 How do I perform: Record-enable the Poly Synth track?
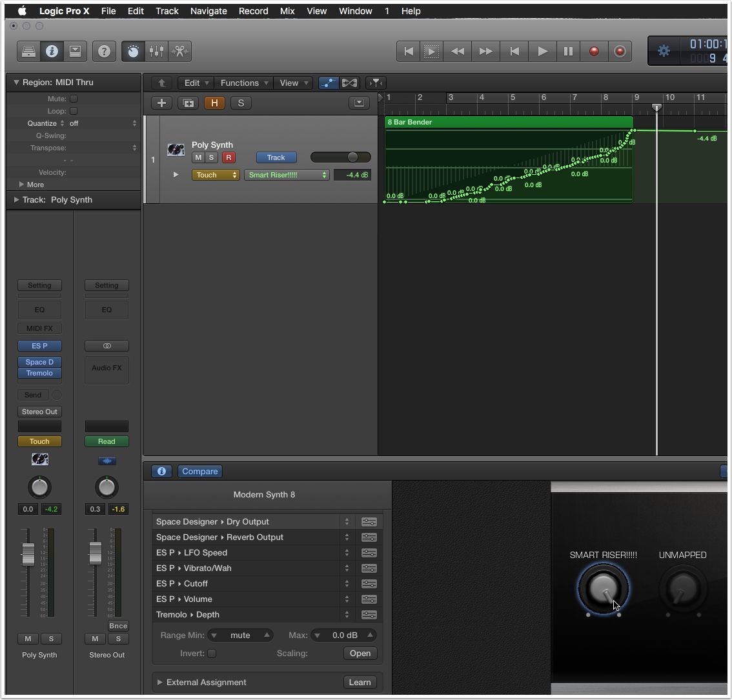pyautogui.click(x=229, y=157)
